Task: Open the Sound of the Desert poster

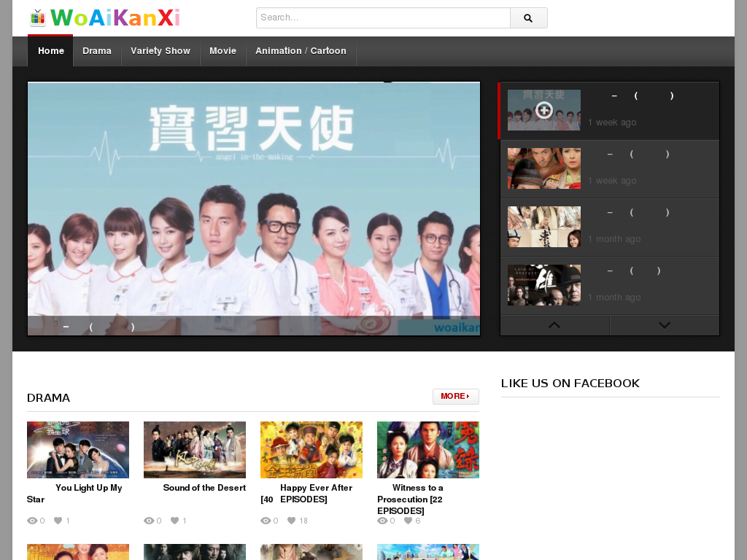Action: 195,449
